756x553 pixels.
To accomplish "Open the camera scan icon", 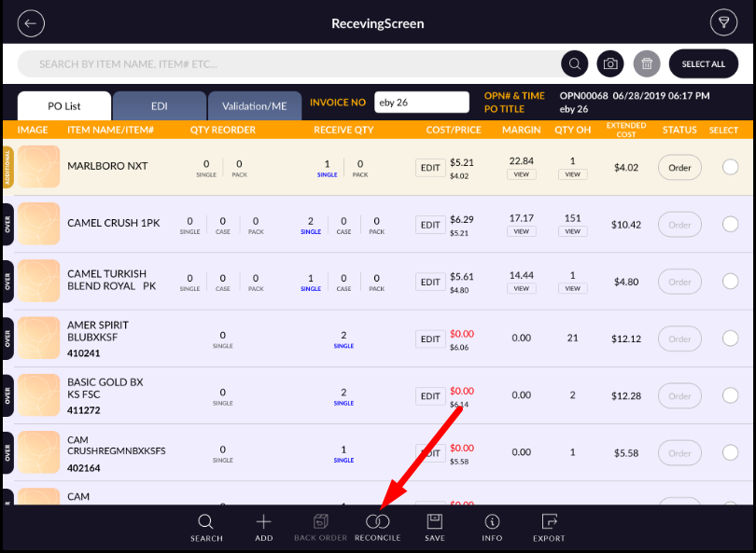I will [610, 63].
